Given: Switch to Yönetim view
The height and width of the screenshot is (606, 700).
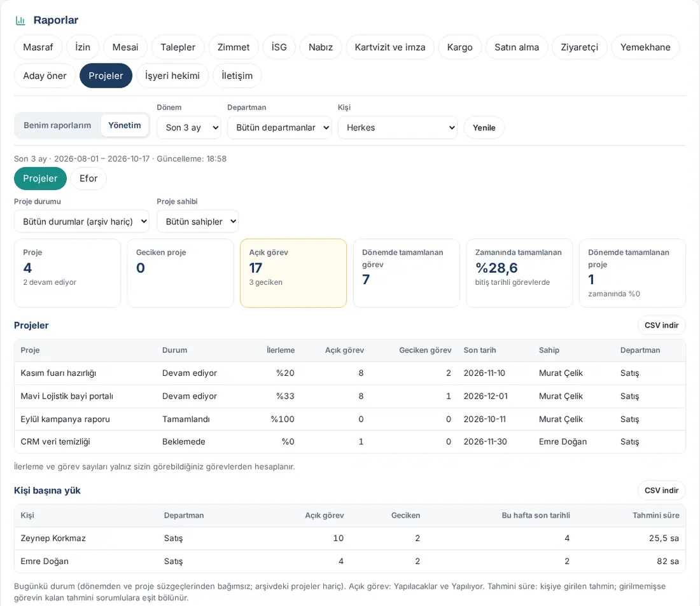Looking at the screenshot, I should [x=125, y=125].
